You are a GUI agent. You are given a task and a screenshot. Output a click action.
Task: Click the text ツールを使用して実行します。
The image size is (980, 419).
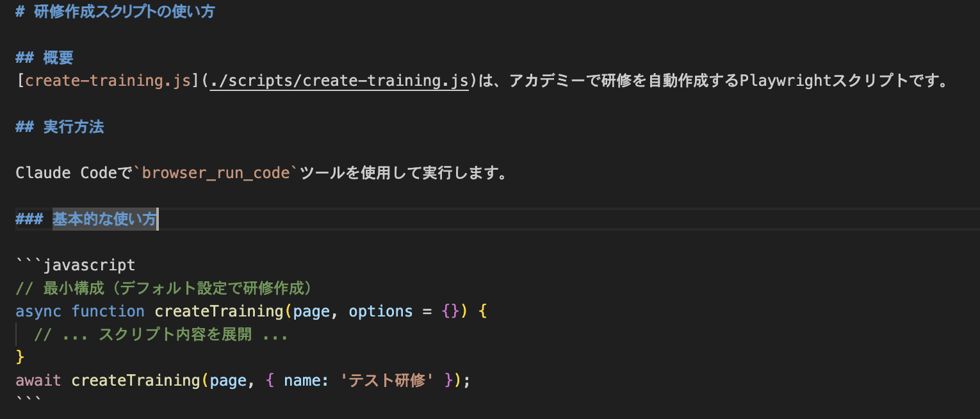click(x=404, y=173)
